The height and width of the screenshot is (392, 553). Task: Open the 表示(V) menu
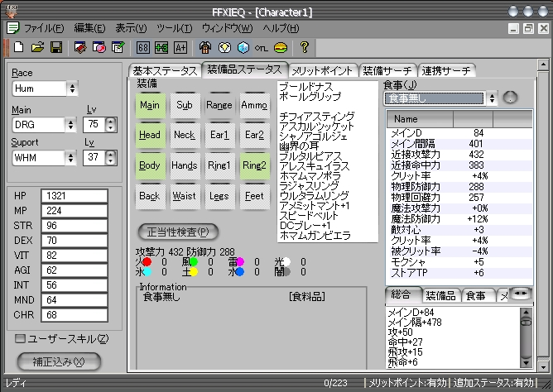point(131,28)
